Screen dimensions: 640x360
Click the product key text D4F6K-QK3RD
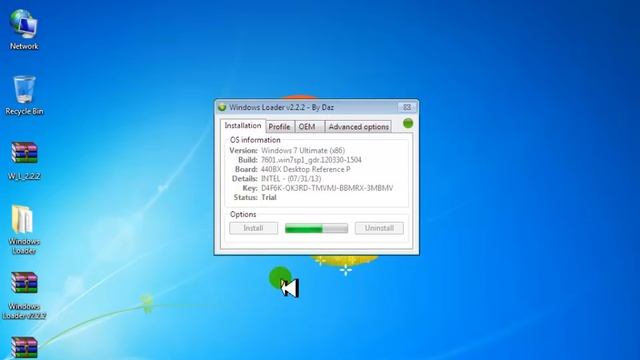[x=327, y=188]
